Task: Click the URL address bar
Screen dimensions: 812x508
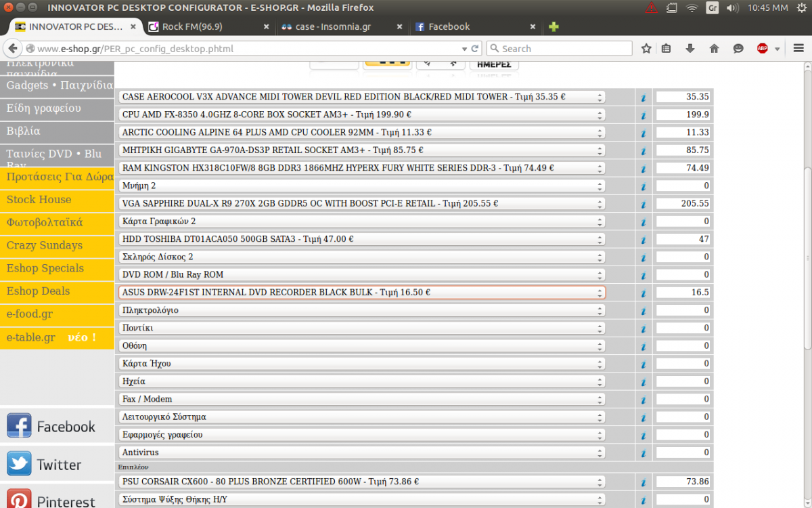Action: pos(244,49)
